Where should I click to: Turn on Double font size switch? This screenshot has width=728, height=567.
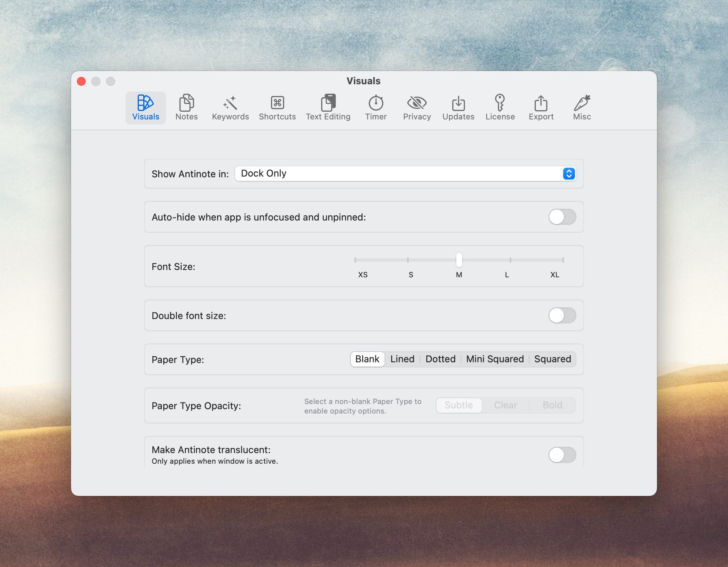coord(562,315)
